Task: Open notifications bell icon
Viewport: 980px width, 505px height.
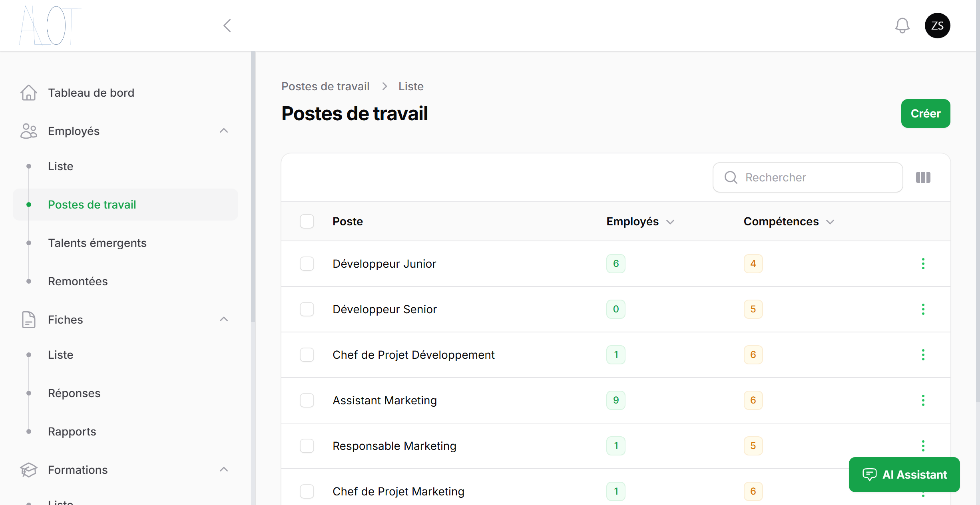Action: (902, 26)
